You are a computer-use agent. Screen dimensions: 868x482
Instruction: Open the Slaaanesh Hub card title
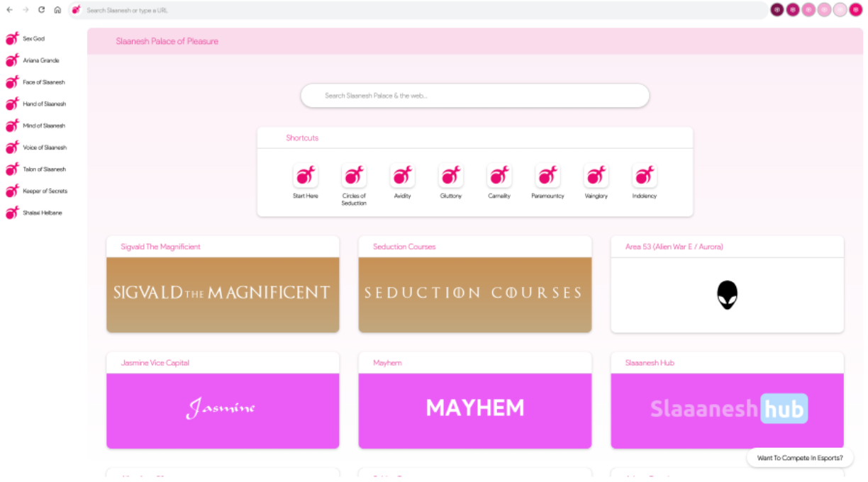click(x=650, y=363)
